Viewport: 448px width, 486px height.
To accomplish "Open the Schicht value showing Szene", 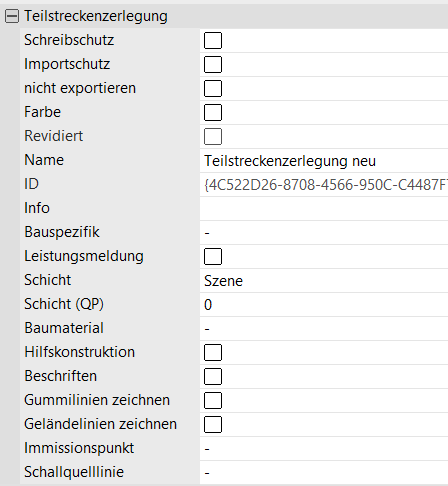I will [x=324, y=281].
